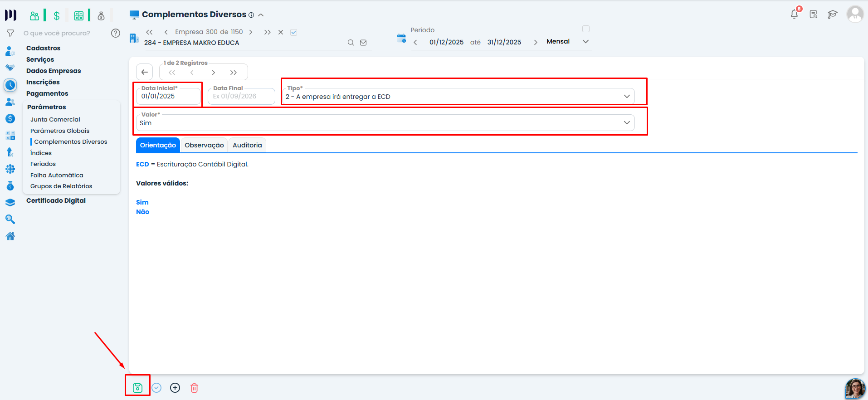Go to previous period with left chevron

coord(415,42)
